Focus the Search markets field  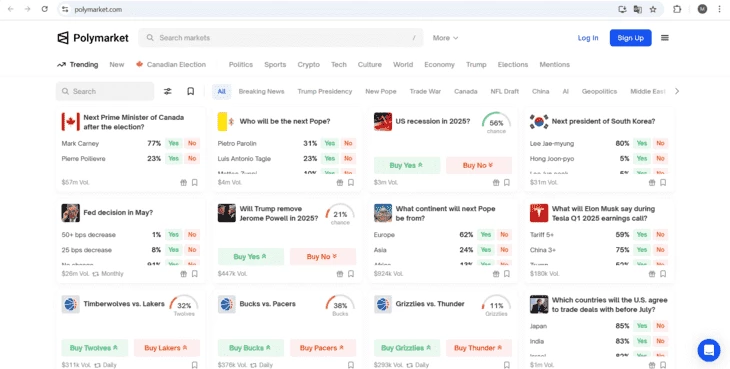tap(281, 38)
